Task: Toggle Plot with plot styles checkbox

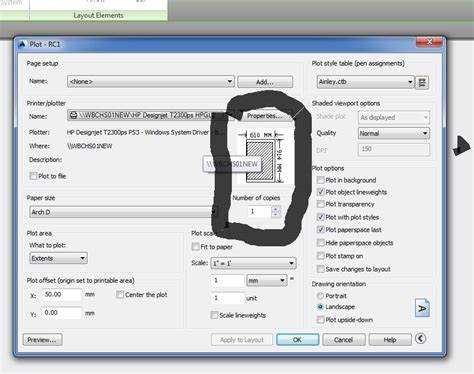Action: 320,217
